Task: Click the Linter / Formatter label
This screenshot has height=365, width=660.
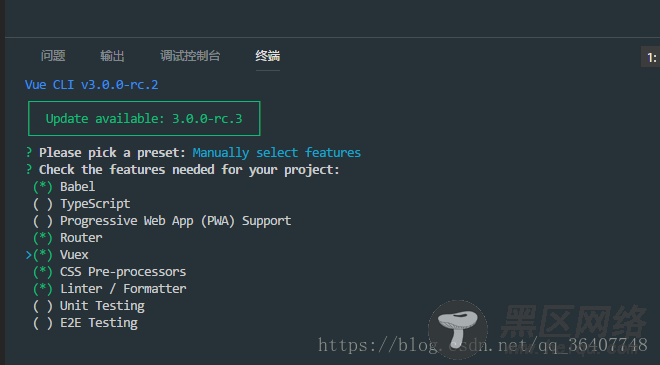Action: 123,289
